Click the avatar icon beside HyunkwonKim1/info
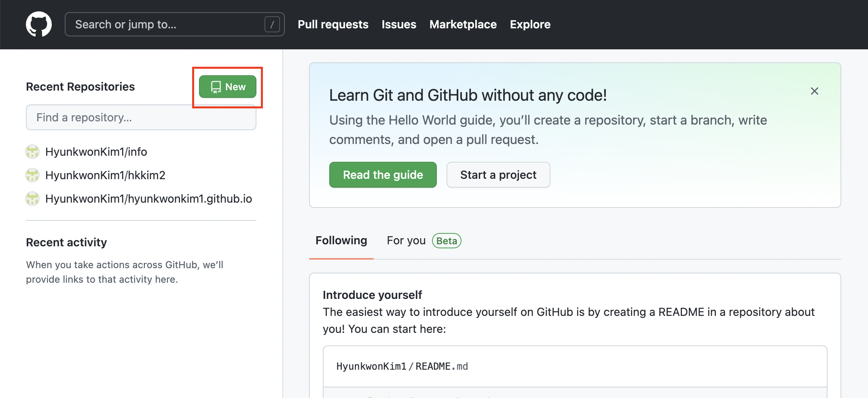 pyautogui.click(x=32, y=152)
